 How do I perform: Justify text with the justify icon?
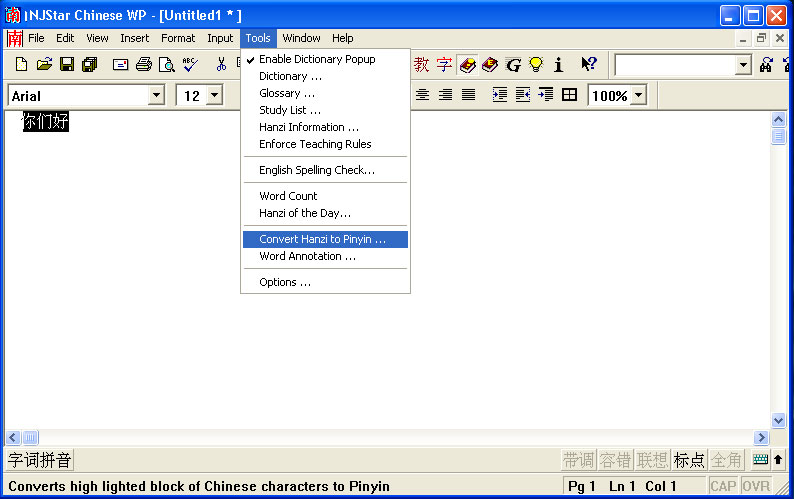pyautogui.click(x=468, y=95)
